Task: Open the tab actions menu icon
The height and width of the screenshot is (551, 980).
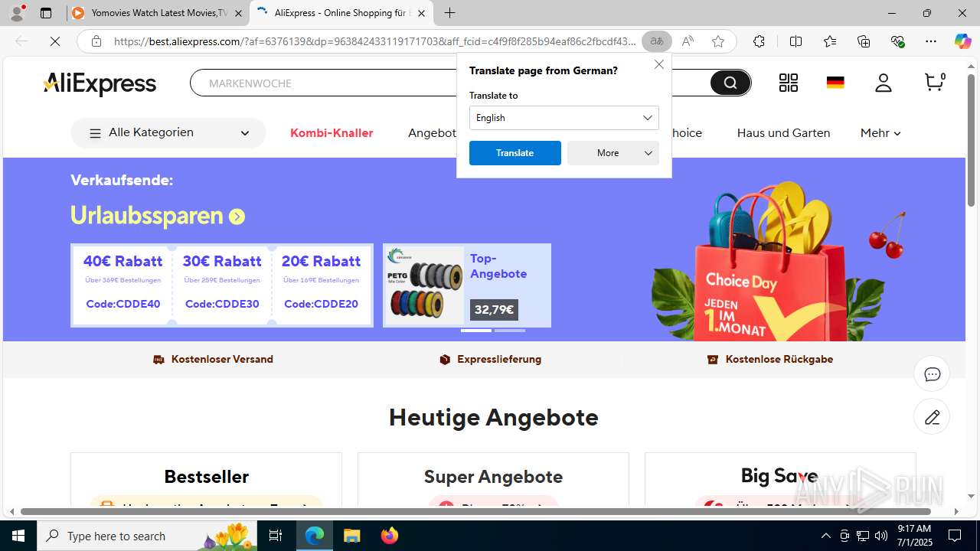Action: tap(46, 13)
